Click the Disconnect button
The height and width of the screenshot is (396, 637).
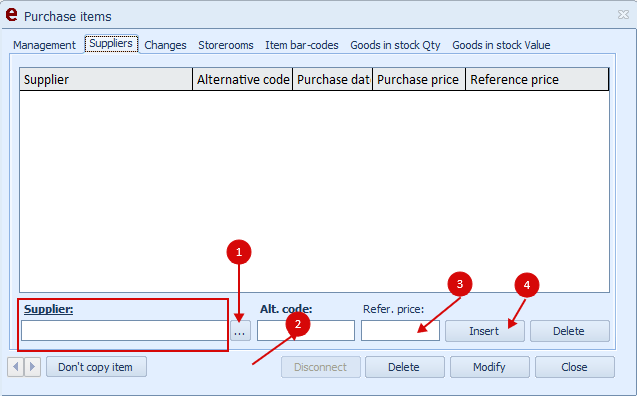pyautogui.click(x=321, y=367)
